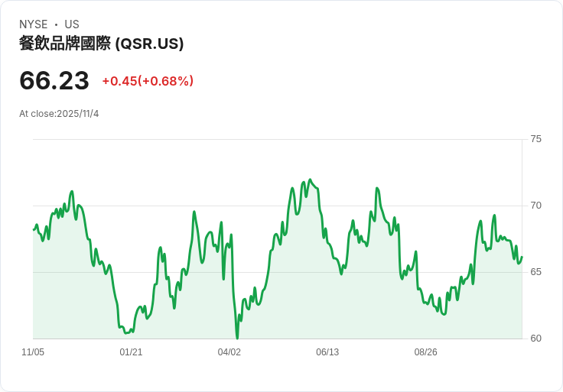Click the At close:2025/11/4 timestamp
Viewport: 563px width, 392px height.
click(x=59, y=114)
